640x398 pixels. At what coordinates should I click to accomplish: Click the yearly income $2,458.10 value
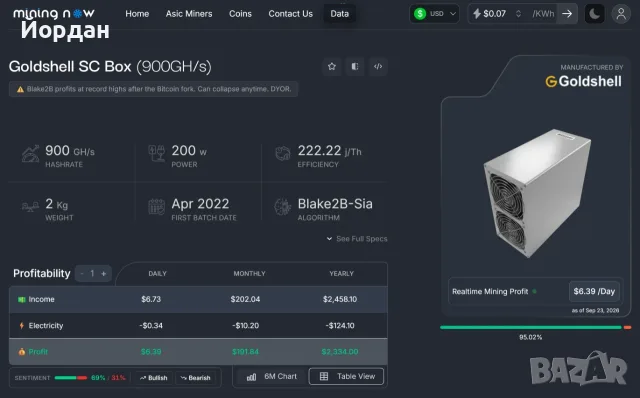[x=340, y=299]
